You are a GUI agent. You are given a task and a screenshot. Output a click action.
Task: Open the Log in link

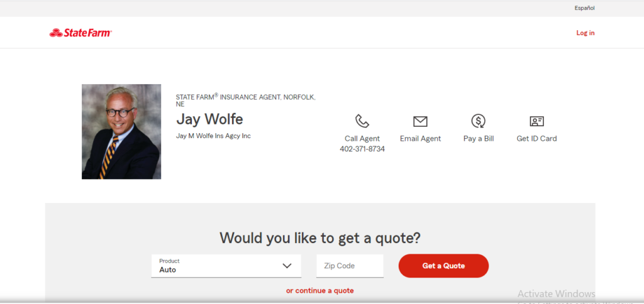[585, 33]
